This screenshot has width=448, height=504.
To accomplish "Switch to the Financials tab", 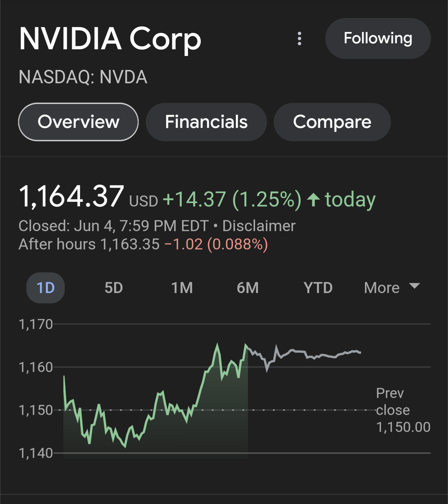I will 206,122.
